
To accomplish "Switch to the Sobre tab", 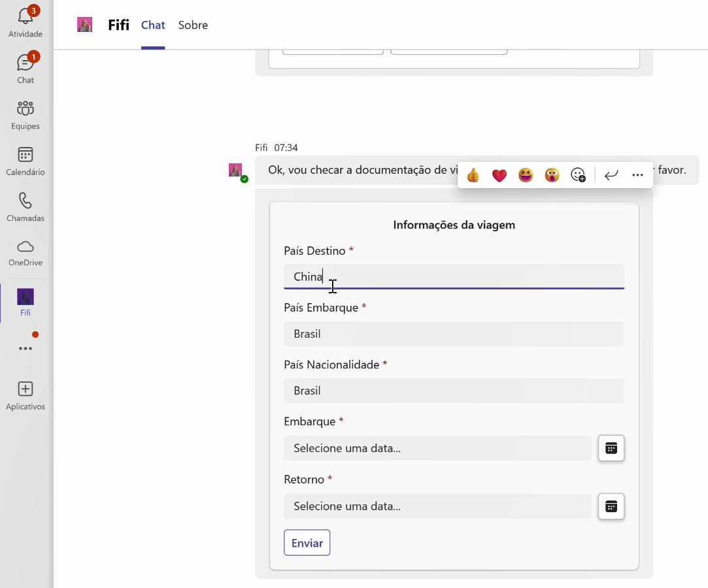I will click(x=193, y=25).
